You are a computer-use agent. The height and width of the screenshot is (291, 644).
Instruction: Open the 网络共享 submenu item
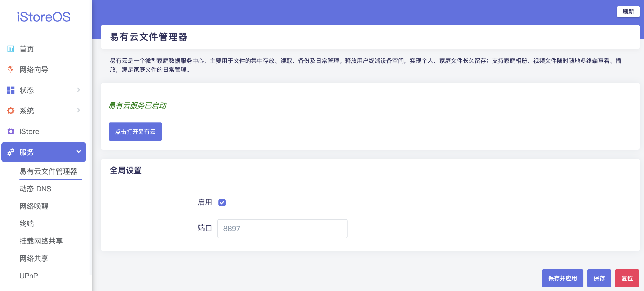[34, 258]
